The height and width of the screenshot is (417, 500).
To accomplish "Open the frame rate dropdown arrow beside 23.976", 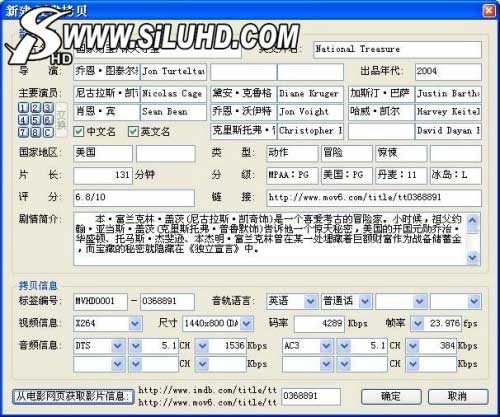I will point(417,323).
